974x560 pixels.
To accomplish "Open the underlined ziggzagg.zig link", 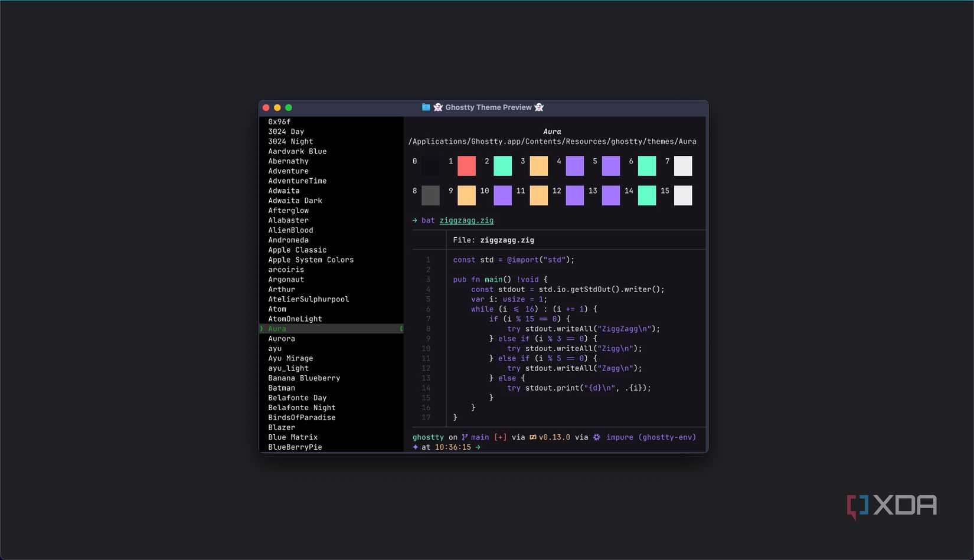I will point(466,220).
